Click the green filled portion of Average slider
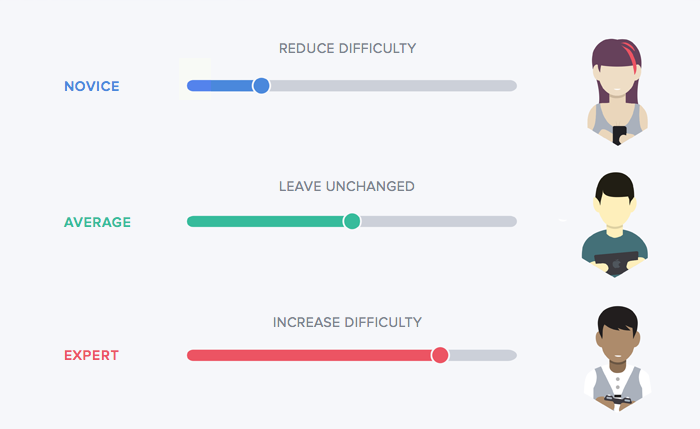The image size is (700, 429). click(265, 221)
